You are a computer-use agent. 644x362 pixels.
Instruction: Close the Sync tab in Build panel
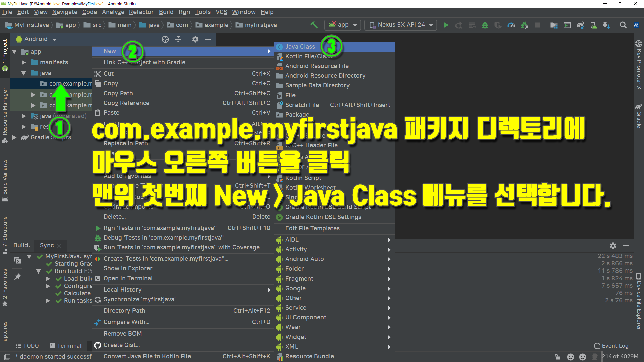tap(59, 246)
